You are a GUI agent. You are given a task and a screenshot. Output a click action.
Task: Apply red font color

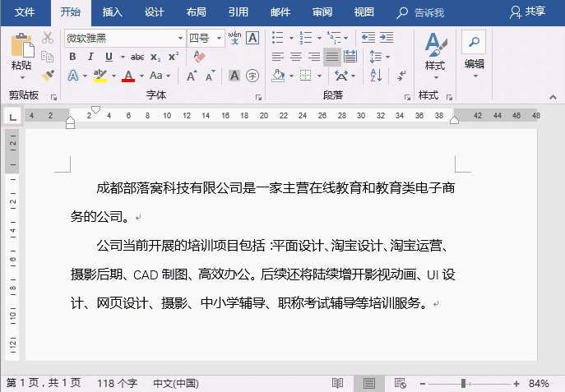tap(128, 76)
